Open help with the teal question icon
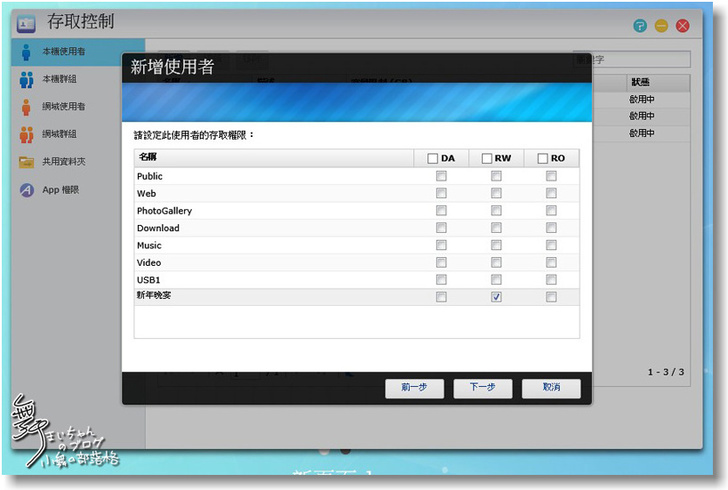The image size is (728, 490). tap(640, 26)
